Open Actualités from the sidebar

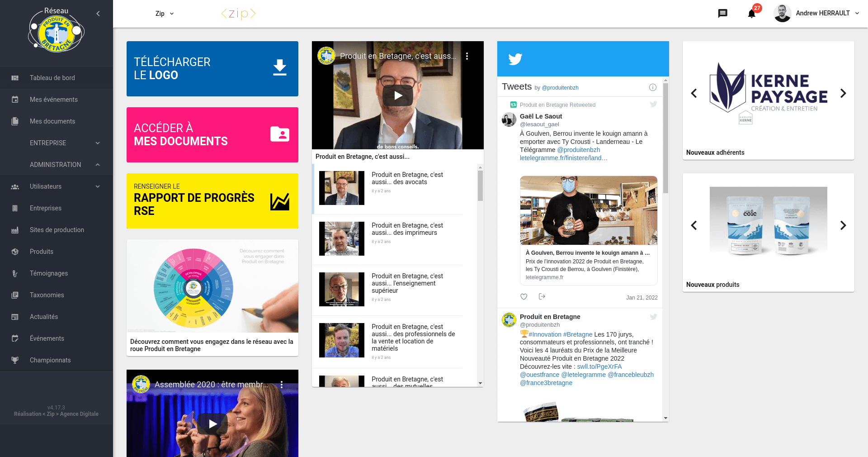point(44,317)
